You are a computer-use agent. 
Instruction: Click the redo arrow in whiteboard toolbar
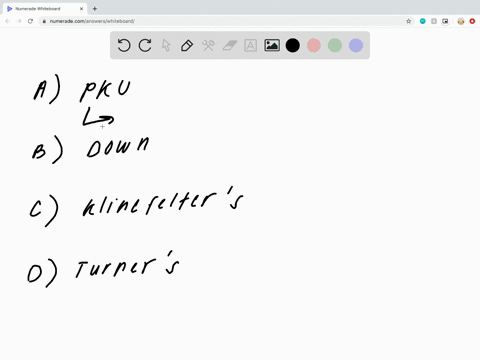coord(145,45)
